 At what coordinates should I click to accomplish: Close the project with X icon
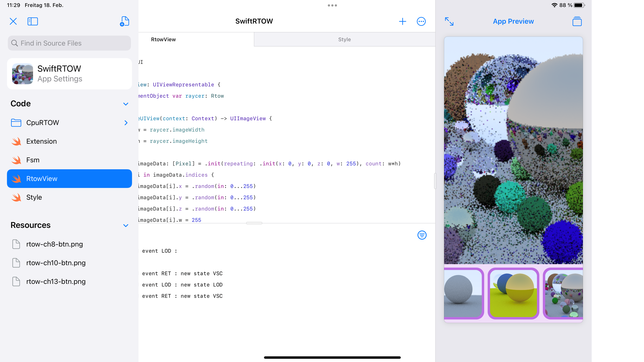pos(13,22)
